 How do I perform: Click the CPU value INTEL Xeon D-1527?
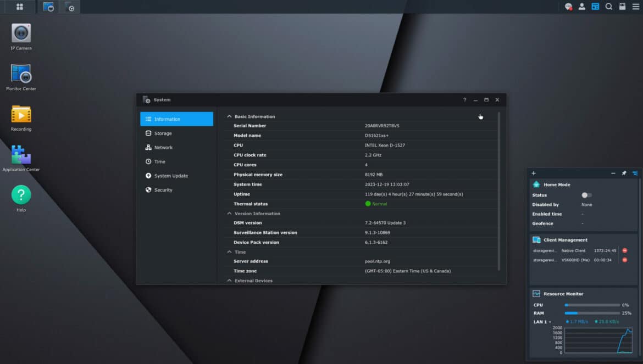(385, 145)
